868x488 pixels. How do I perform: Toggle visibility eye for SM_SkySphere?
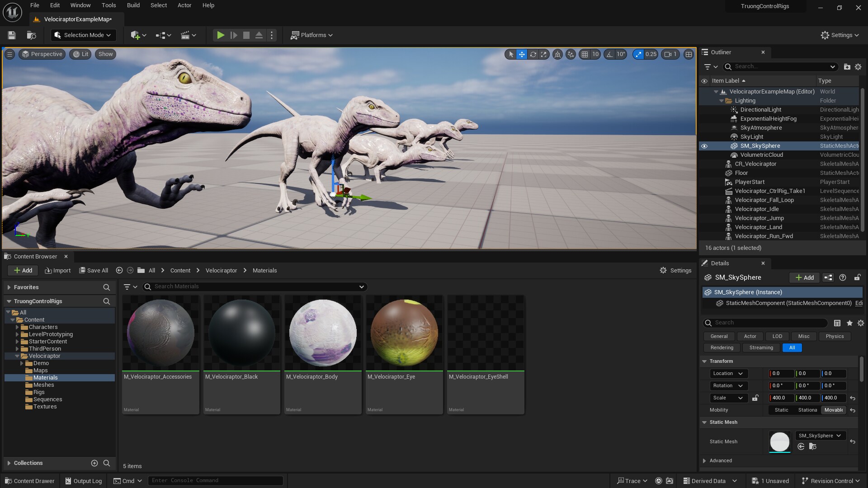click(704, 146)
